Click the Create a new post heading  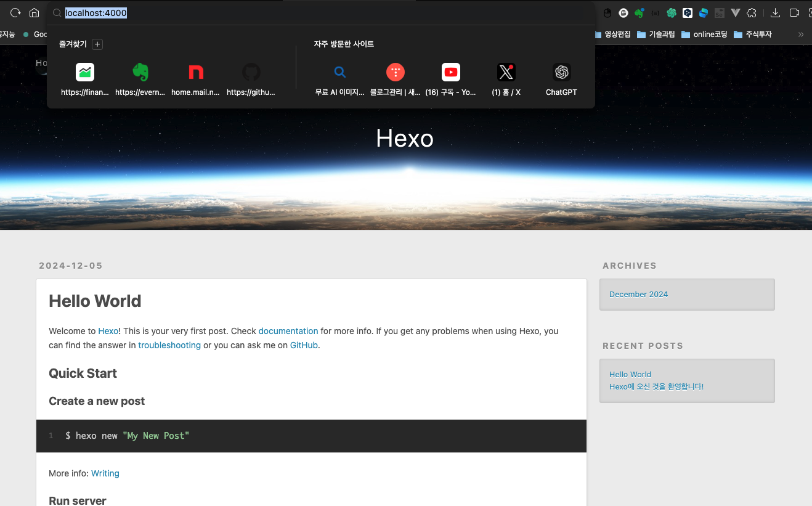tap(97, 401)
